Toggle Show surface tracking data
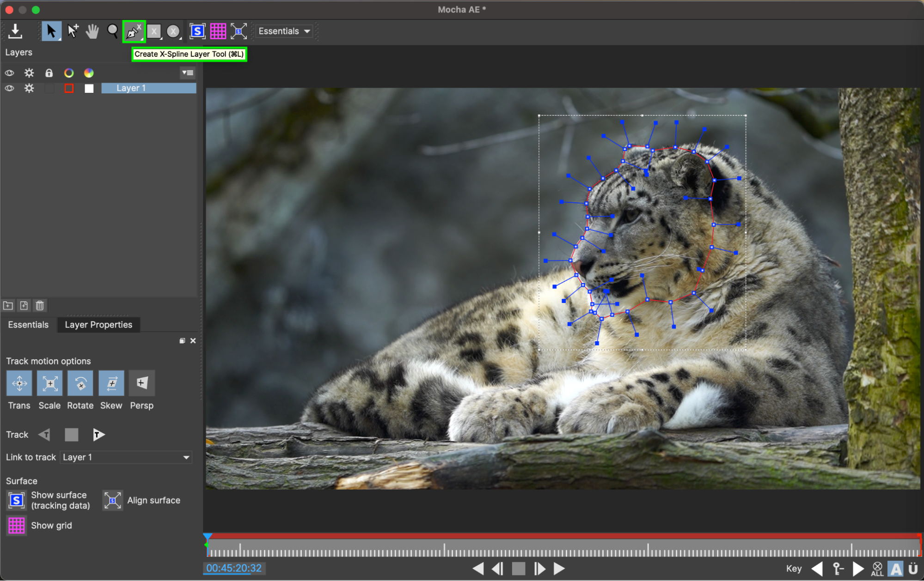 coord(17,500)
